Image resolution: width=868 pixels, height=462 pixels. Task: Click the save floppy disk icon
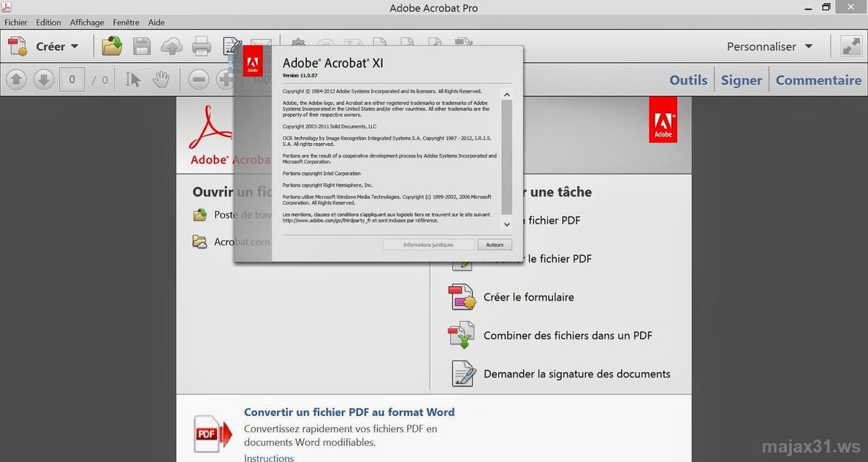142,47
